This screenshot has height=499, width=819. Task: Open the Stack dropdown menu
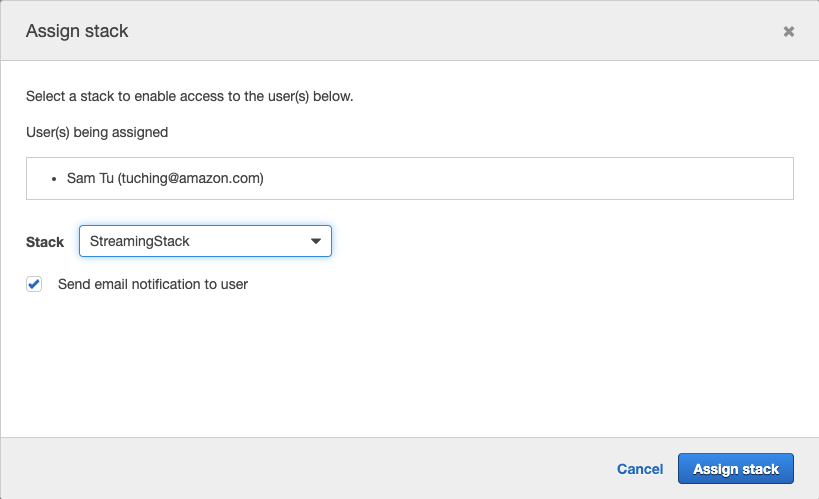pos(205,241)
